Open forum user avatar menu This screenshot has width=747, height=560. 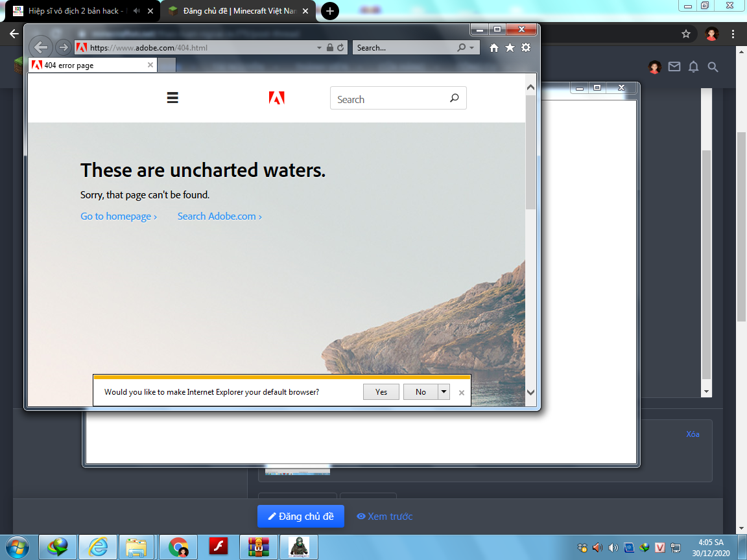tap(654, 67)
